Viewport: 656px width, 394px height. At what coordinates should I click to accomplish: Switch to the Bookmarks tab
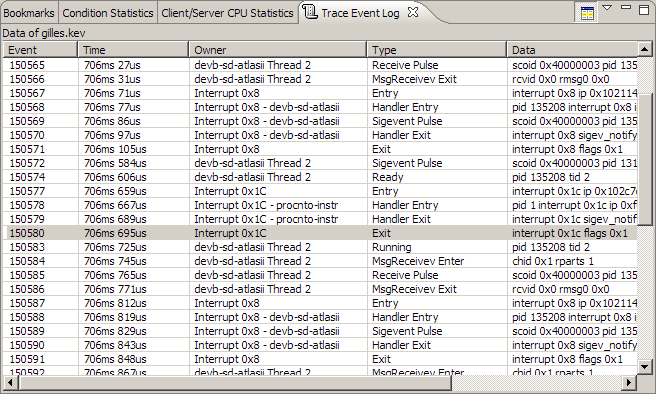click(29, 13)
